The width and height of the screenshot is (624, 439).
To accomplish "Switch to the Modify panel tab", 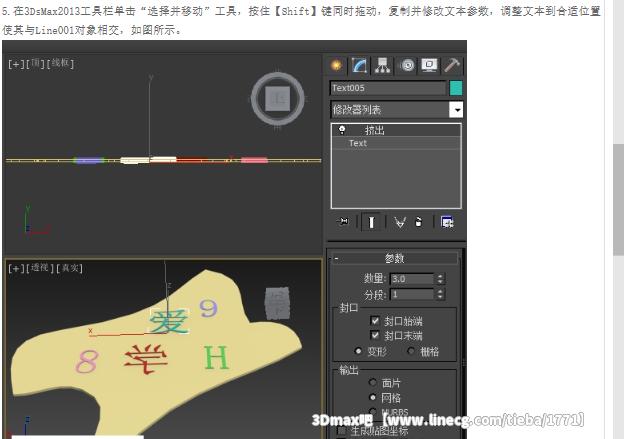I will 359,65.
